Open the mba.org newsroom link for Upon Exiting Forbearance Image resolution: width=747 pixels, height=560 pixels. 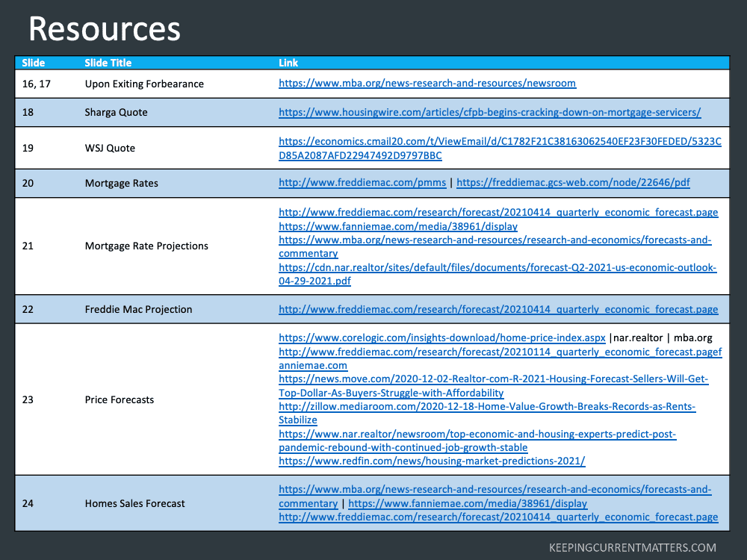pyautogui.click(x=427, y=84)
